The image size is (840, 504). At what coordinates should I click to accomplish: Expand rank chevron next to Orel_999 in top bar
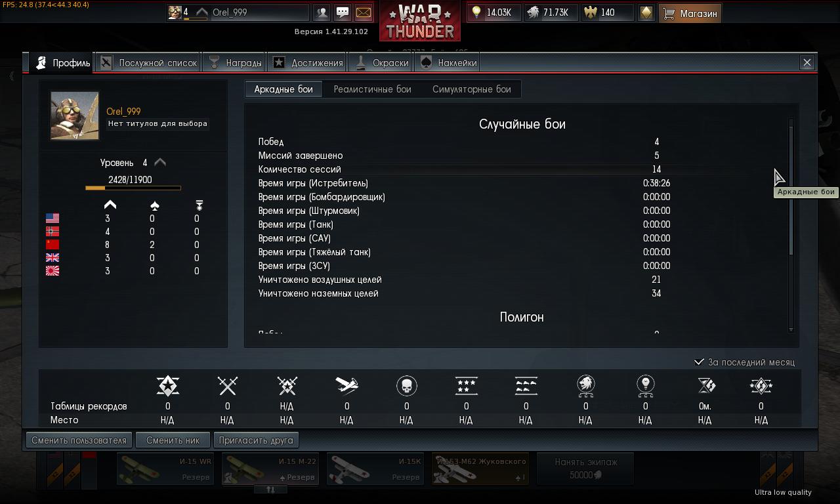click(x=201, y=12)
